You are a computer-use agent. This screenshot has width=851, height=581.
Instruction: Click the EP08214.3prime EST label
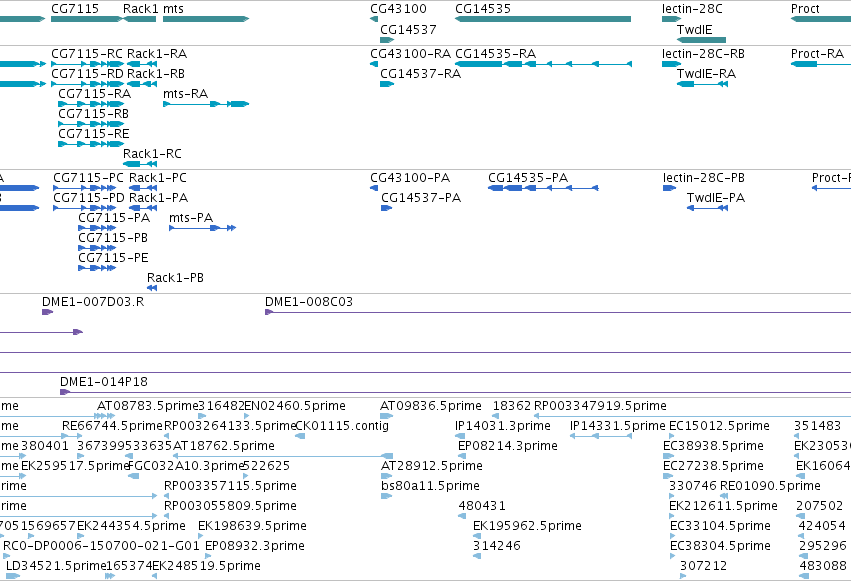click(x=508, y=446)
